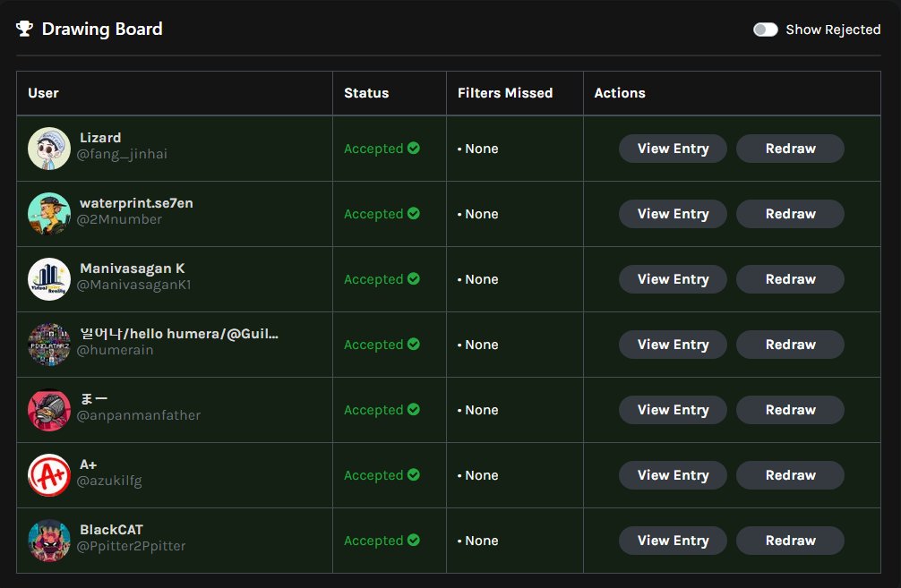Click the Drawing Board title

102,30
